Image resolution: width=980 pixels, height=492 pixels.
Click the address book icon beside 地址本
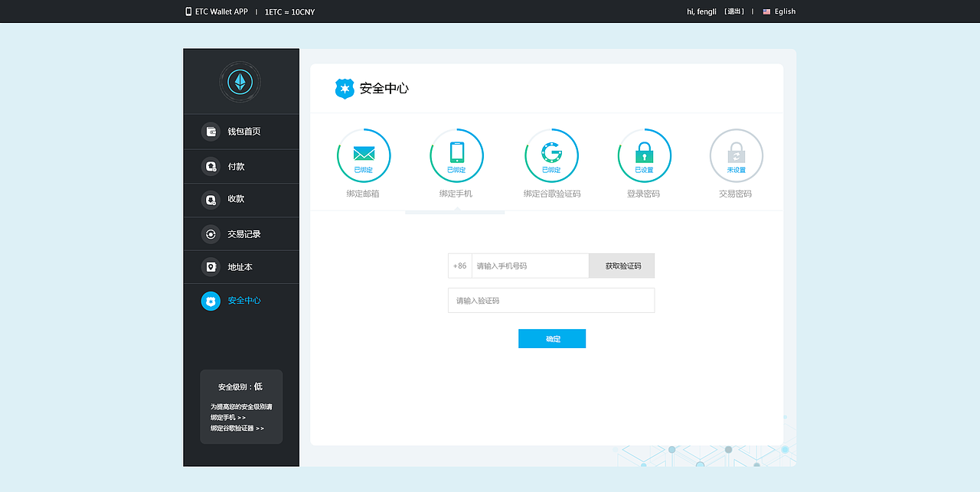(211, 267)
